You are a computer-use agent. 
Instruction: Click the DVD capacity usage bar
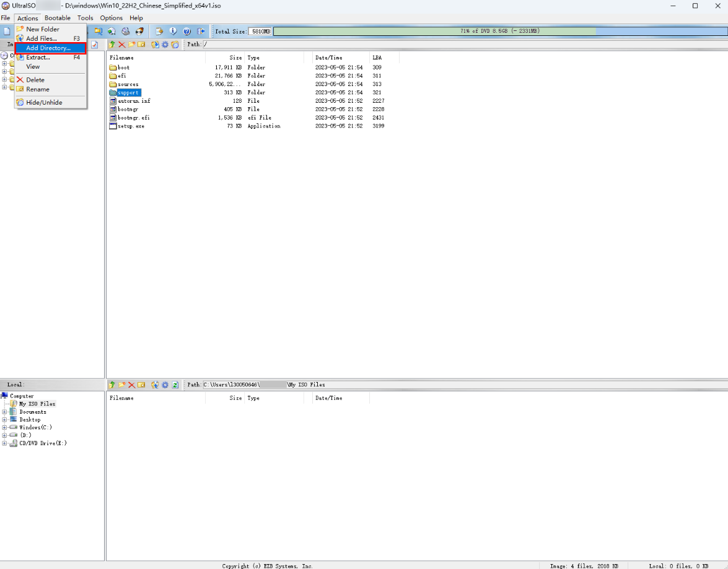[x=501, y=31]
